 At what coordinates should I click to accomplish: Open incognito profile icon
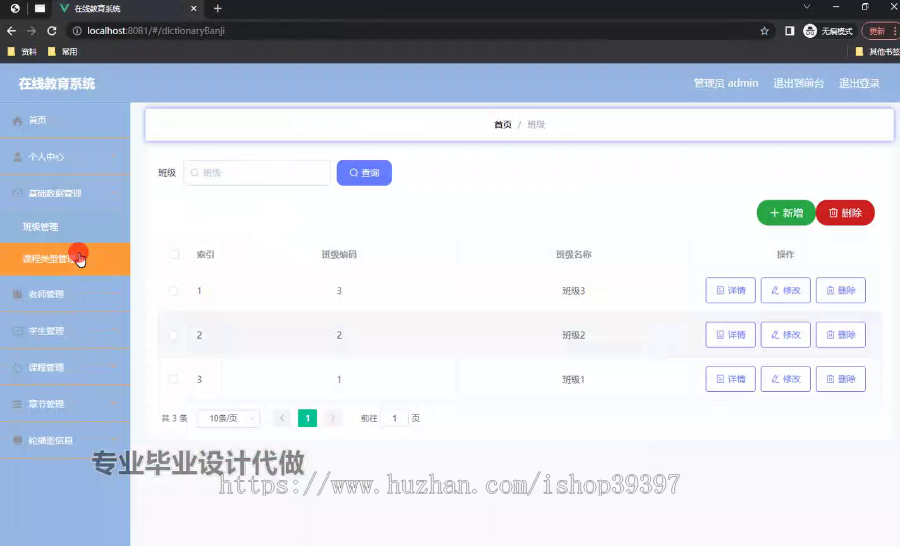point(810,31)
